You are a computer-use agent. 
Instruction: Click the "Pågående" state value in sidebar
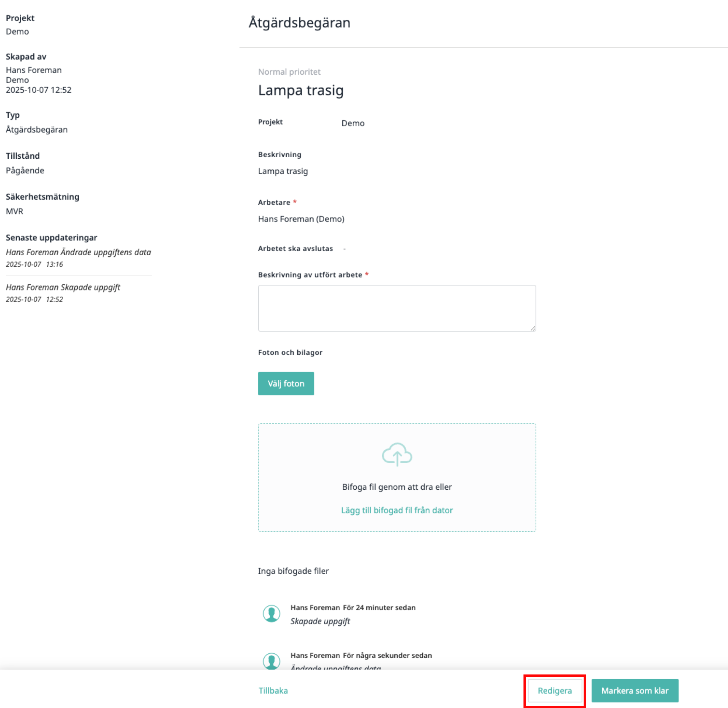25,170
